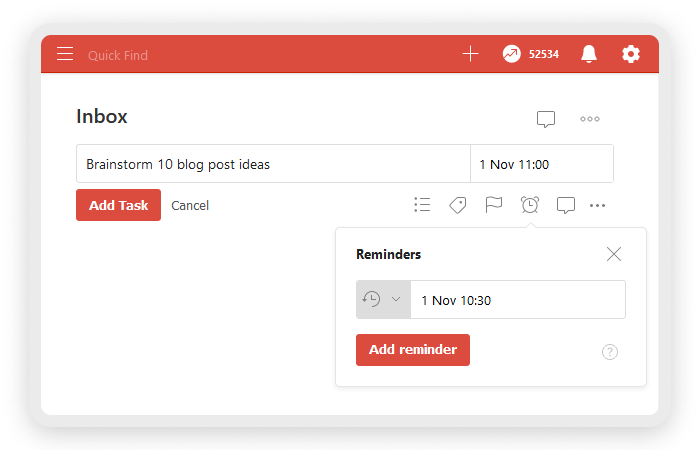Add a label with tag icon

pos(458,205)
